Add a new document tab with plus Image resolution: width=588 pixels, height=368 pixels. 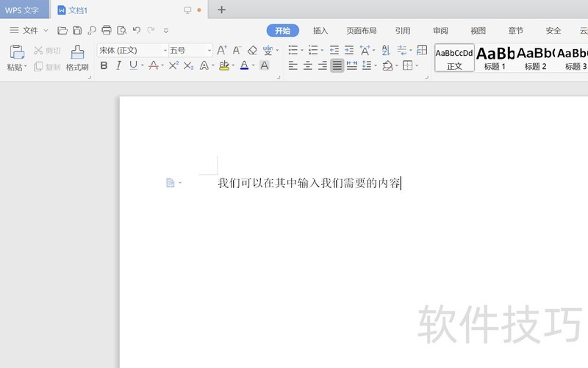click(222, 10)
